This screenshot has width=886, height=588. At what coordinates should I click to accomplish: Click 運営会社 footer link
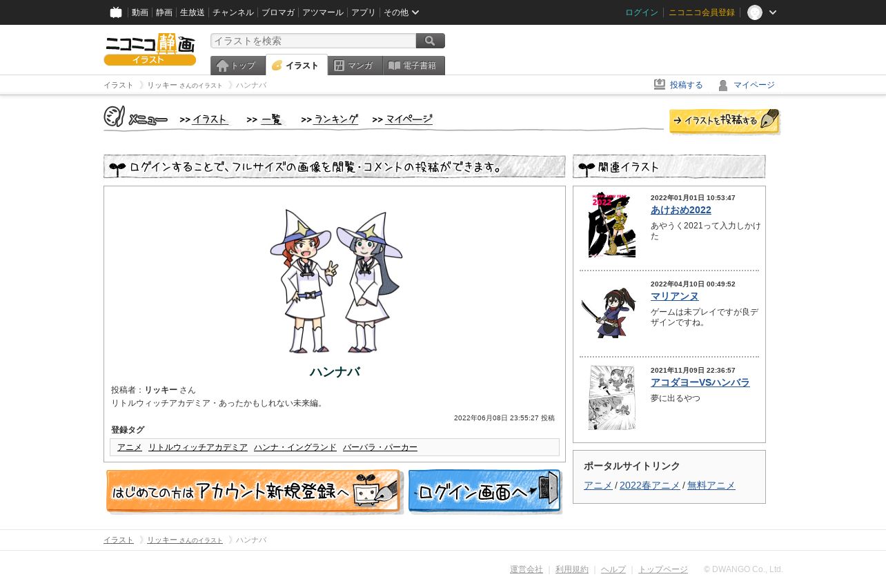(526, 569)
